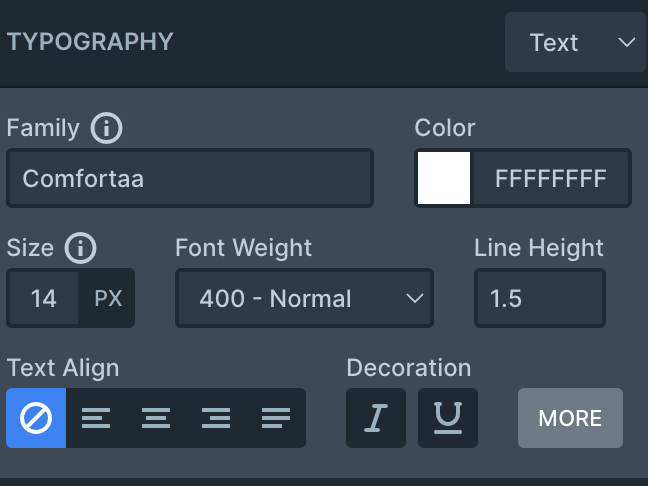Screen dimensions: 648x486
Task: Open the white color swatch picker
Action: pyautogui.click(x=444, y=178)
